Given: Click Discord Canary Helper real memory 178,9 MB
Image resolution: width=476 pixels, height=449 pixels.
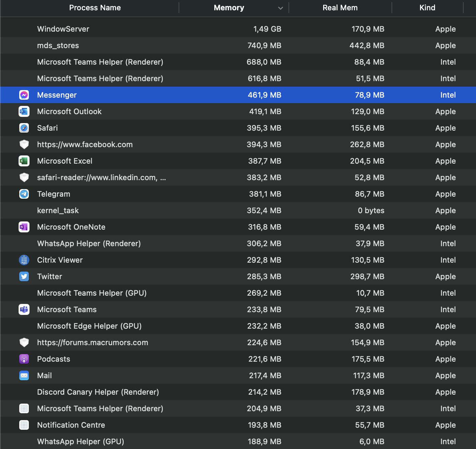Looking at the screenshot, I should pyautogui.click(x=368, y=392).
